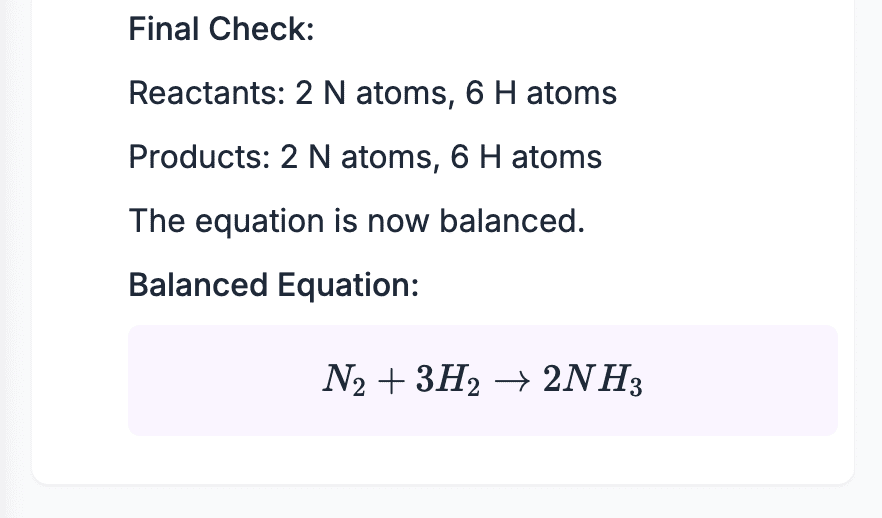The width and height of the screenshot is (882, 518).
Task: Click the word "The" starting the balanced sentence
Action: (x=152, y=221)
